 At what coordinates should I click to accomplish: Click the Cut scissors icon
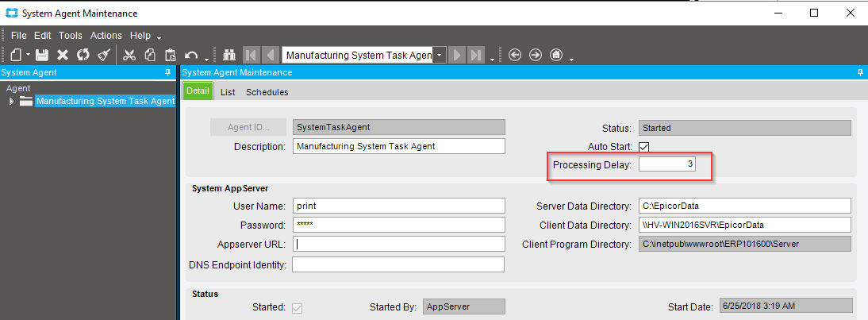point(129,55)
